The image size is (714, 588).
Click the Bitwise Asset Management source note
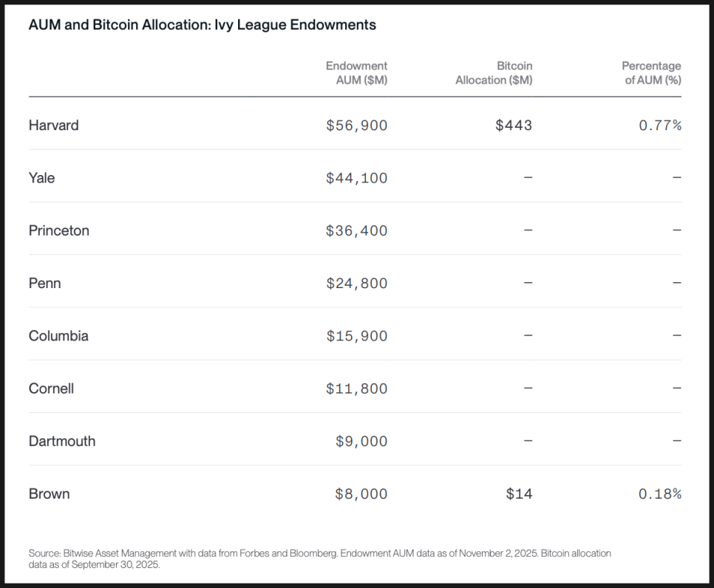[319, 558]
